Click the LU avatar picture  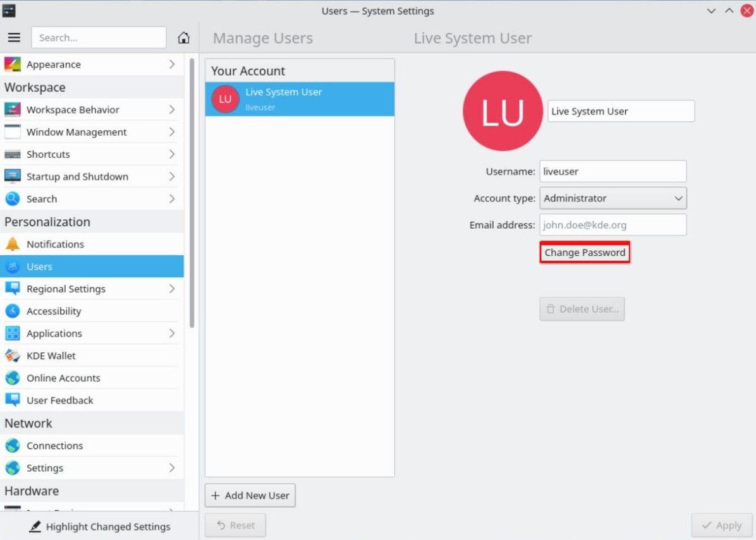503,111
